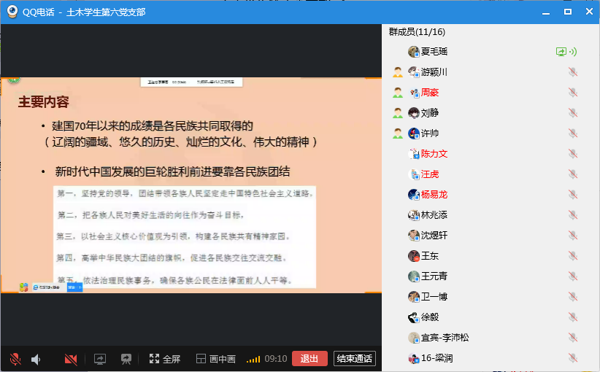Start screen sharing via monitor icon
This screenshot has height=372, width=600.
(100, 359)
